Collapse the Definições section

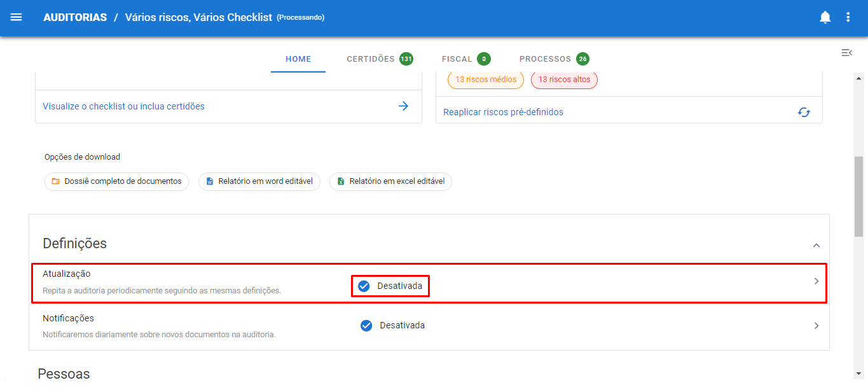coord(816,246)
